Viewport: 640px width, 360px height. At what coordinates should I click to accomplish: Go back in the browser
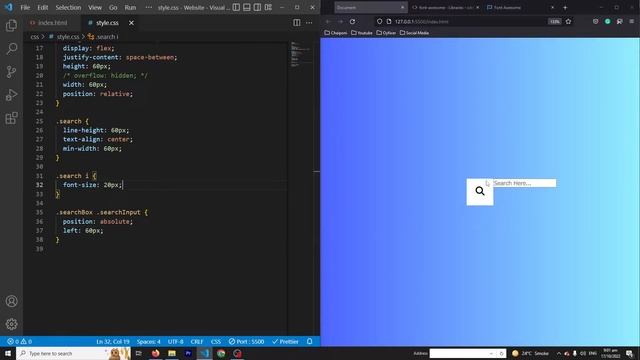click(x=328, y=21)
